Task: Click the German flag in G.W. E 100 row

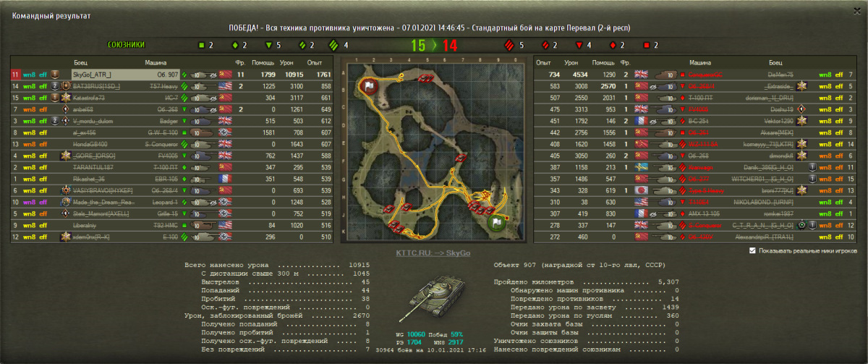Action: [x=224, y=132]
